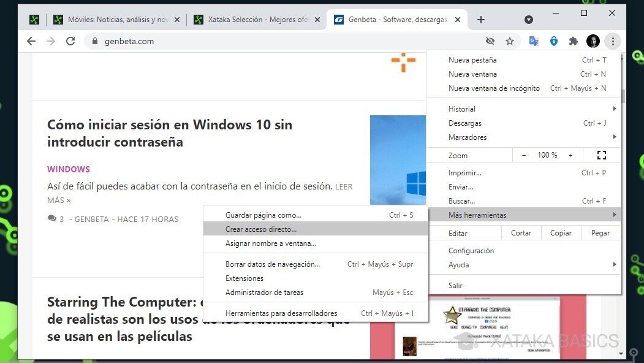
Task: Enter fullscreen via the Zoom row icon
Action: (x=601, y=155)
